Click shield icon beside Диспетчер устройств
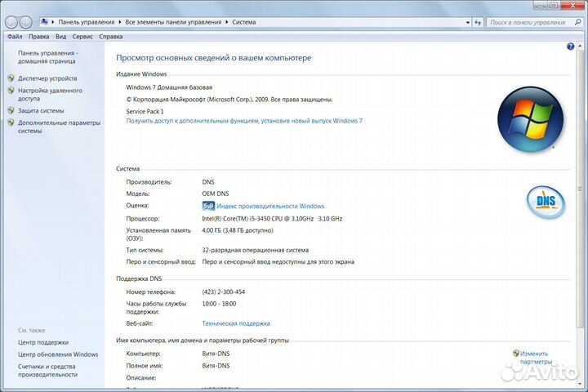 pyautogui.click(x=11, y=78)
